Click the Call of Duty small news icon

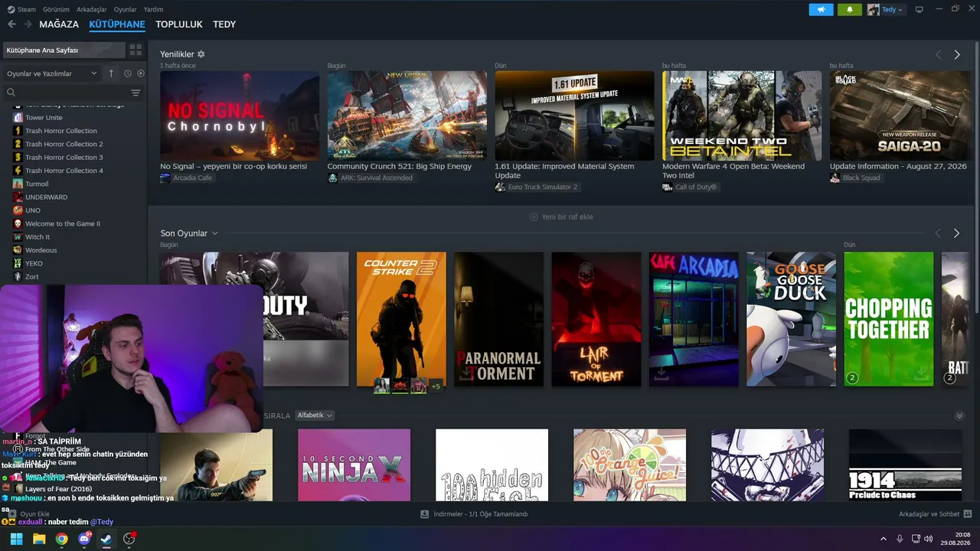click(x=667, y=187)
